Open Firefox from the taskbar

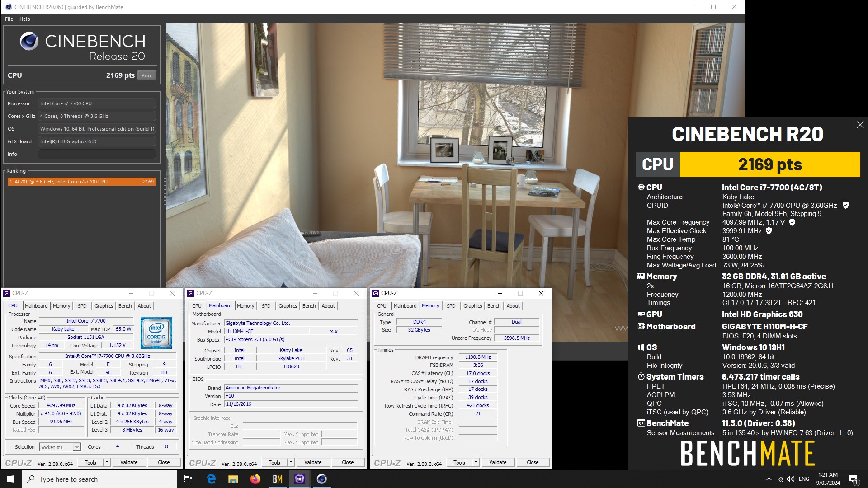click(x=255, y=479)
